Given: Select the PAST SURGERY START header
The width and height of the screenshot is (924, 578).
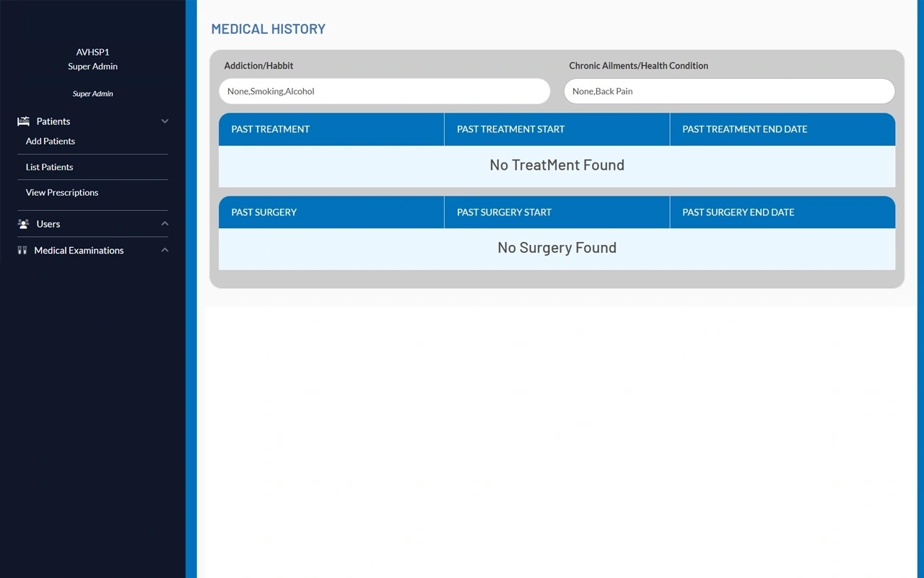Looking at the screenshot, I should pyautogui.click(x=504, y=212).
